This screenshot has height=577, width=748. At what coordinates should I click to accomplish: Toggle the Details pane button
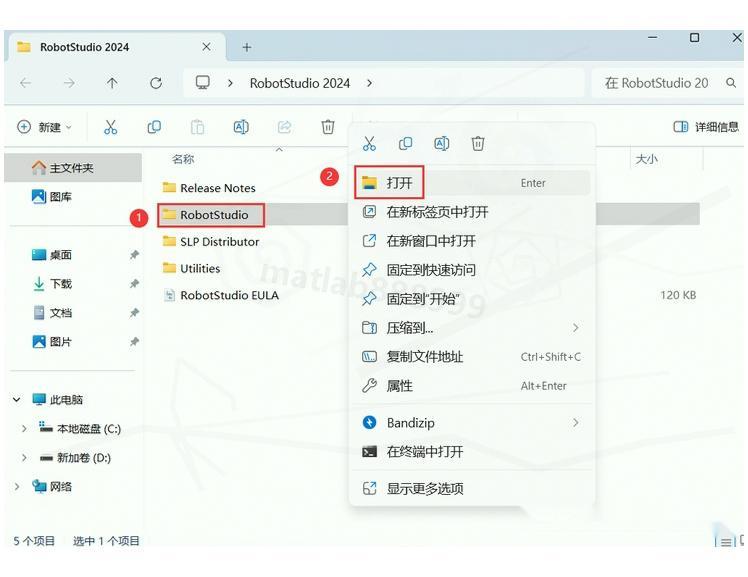(x=706, y=127)
